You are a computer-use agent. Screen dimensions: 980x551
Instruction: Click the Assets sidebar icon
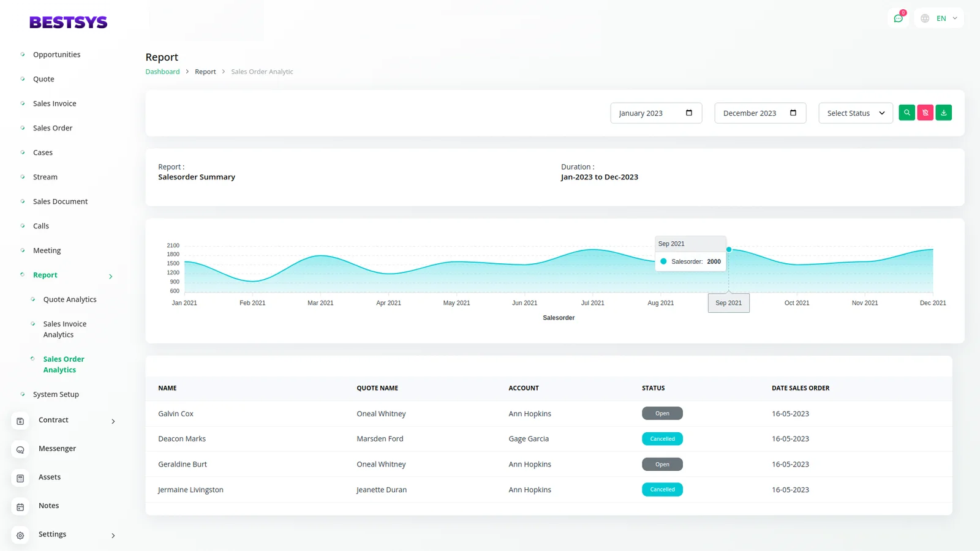tap(20, 478)
